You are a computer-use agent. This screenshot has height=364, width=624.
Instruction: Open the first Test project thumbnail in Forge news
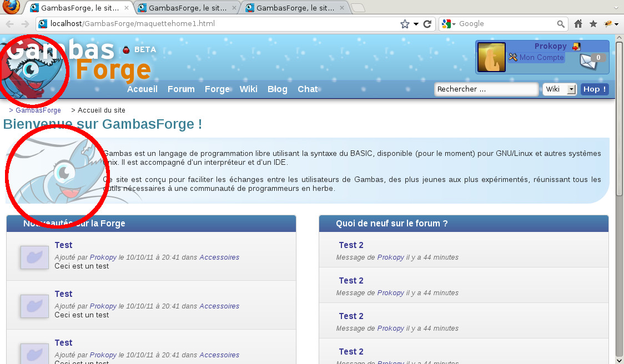34,257
